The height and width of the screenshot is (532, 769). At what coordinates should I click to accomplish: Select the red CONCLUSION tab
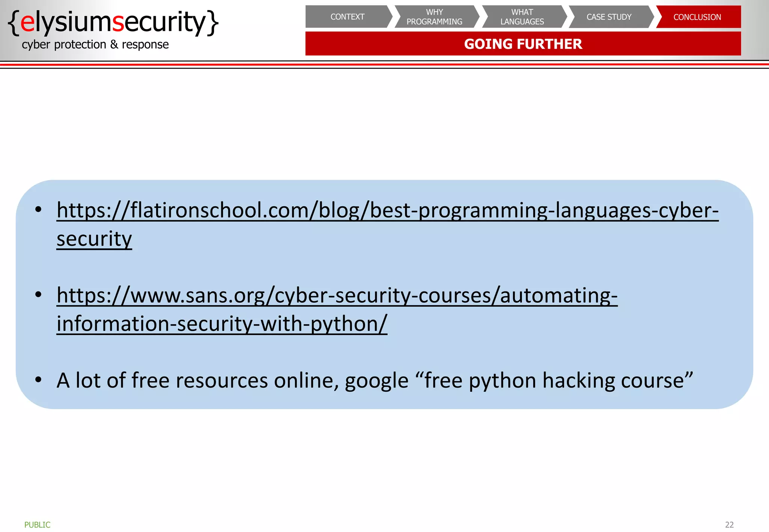(697, 17)
